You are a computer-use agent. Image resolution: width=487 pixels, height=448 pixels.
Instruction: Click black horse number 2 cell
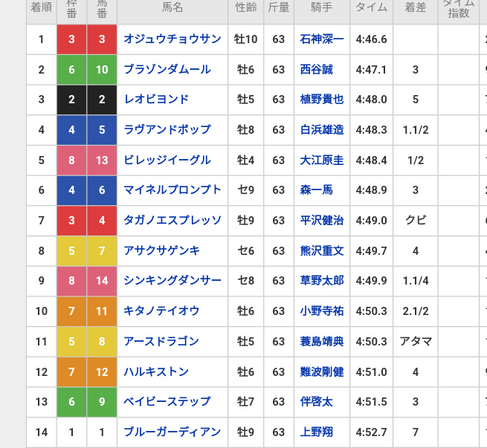102,100
